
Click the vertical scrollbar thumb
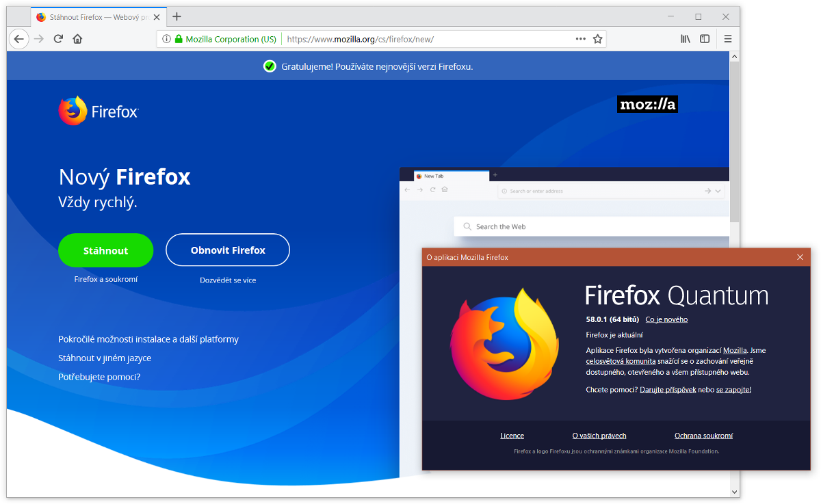click(735, 142)
